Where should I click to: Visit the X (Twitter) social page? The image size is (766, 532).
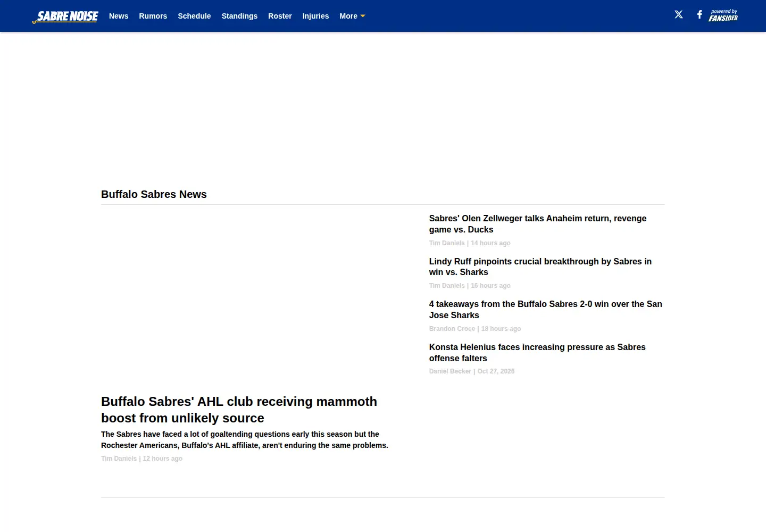point(678,15)
